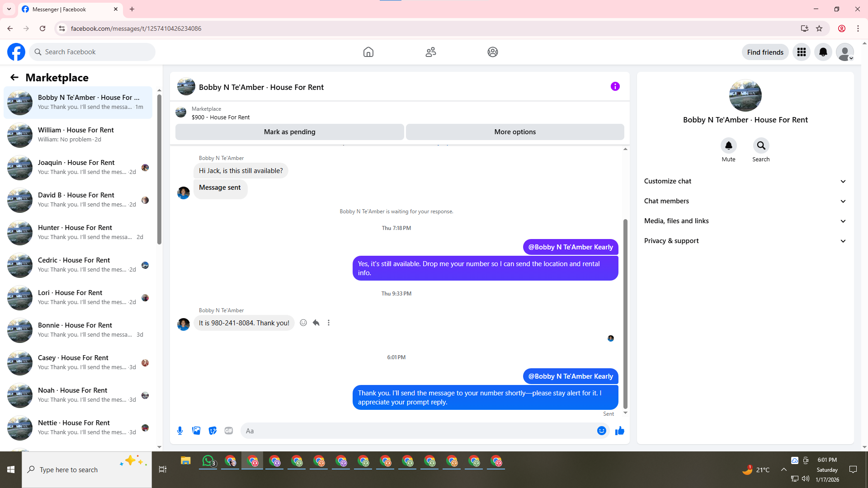Open Facebook notifications bell
This screenshot has width=868, height=488.
(x=823, y=52)
